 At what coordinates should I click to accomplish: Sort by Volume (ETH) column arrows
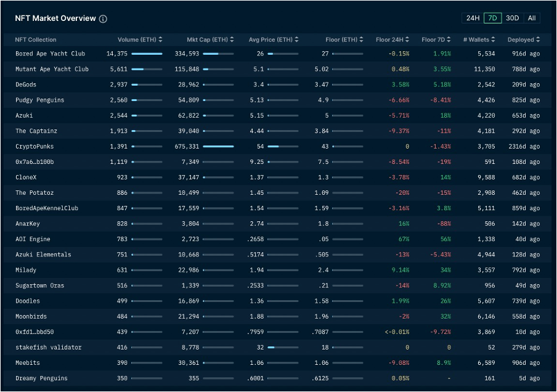click(161, 40)
